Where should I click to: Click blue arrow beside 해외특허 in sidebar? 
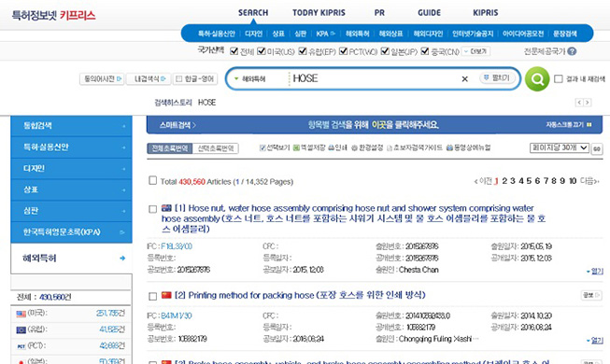tap(122, 258)
